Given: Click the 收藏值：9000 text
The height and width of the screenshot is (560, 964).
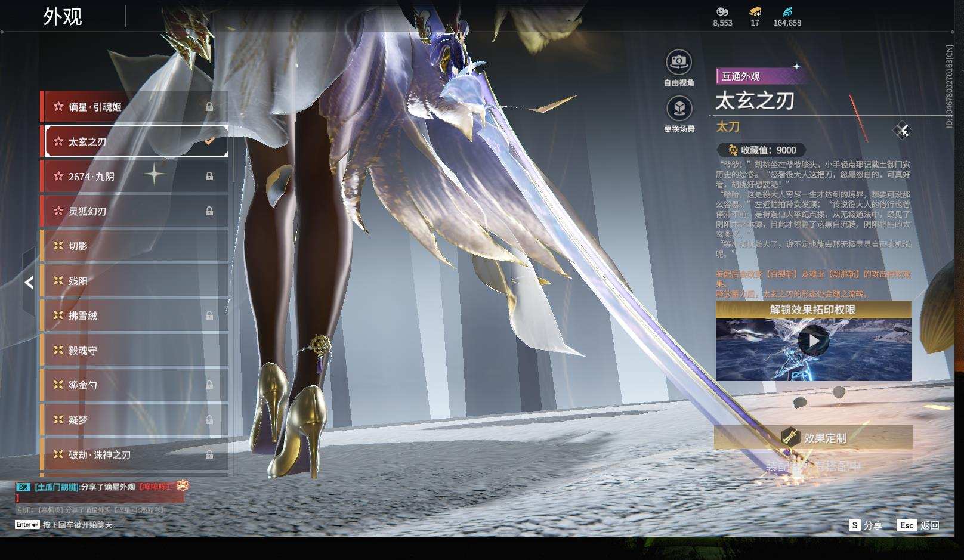Looking at the screenshot, I should click(x=768, y=150).
